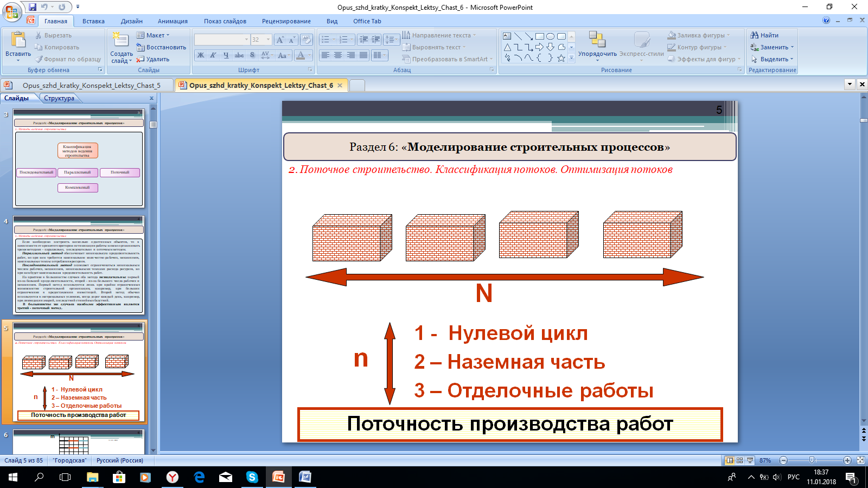The height and width of the screenshot is (488, 868).
Task: Toggle bold formatting button
Action: pos(201,55)
